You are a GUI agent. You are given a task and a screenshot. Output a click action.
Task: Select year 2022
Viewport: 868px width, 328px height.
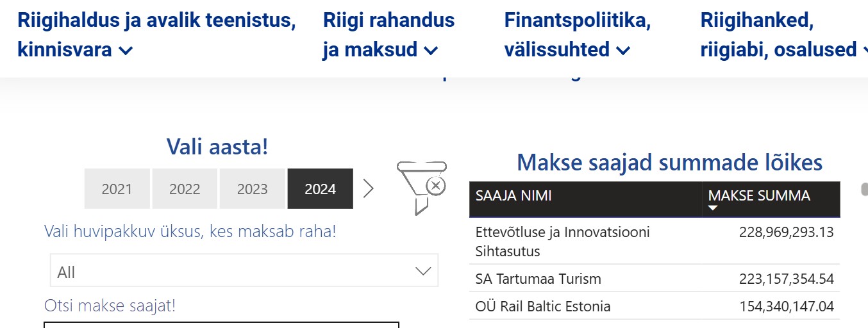[185, 188]
